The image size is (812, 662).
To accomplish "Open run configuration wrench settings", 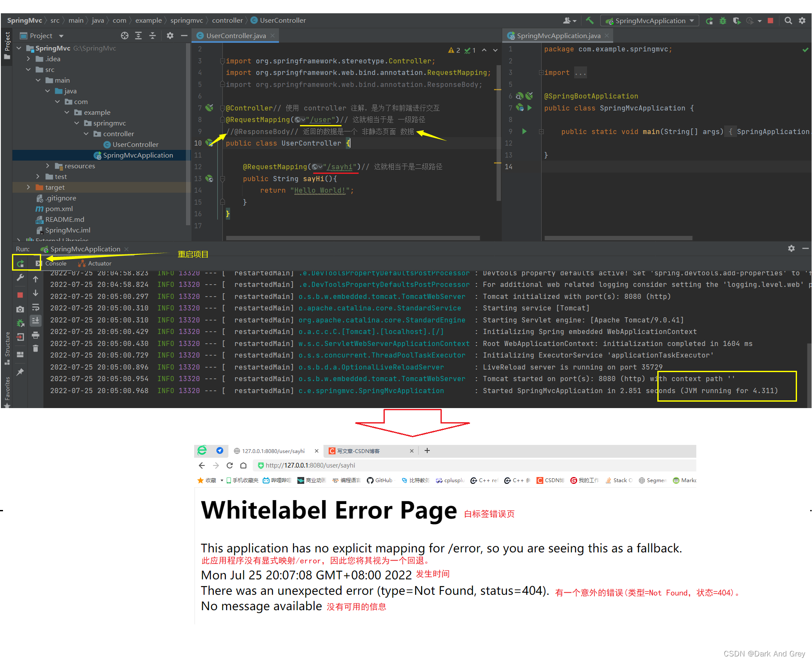I will tap(20, 278).
